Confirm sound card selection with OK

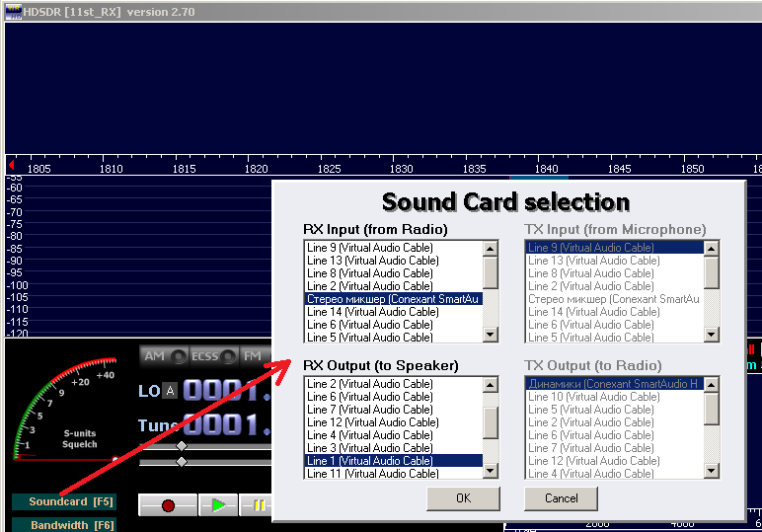(x=463, y=498)
